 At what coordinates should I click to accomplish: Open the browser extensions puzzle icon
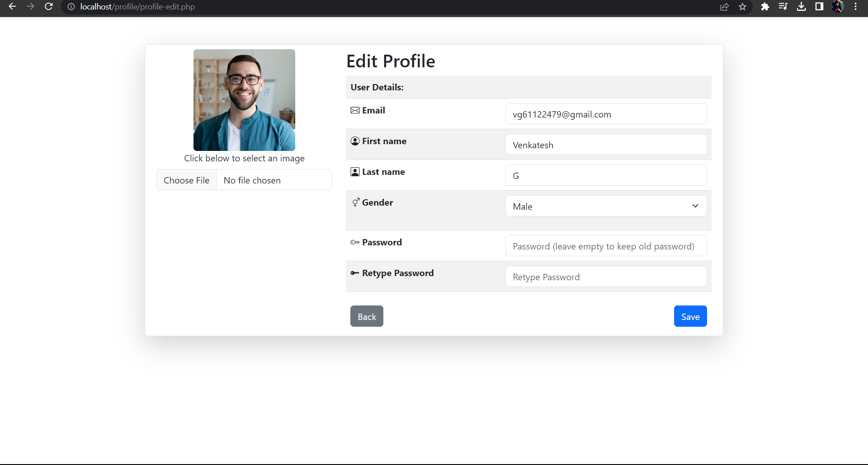pyautogui.click(x=765, y=7)
